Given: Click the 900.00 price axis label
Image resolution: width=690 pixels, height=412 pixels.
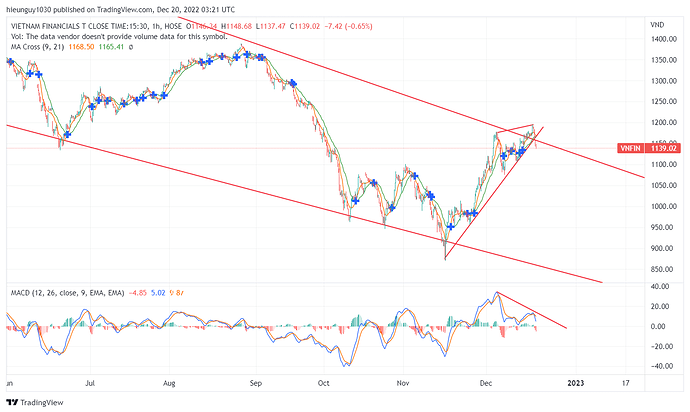Looking at the screenshot, I should coord(664,248).
